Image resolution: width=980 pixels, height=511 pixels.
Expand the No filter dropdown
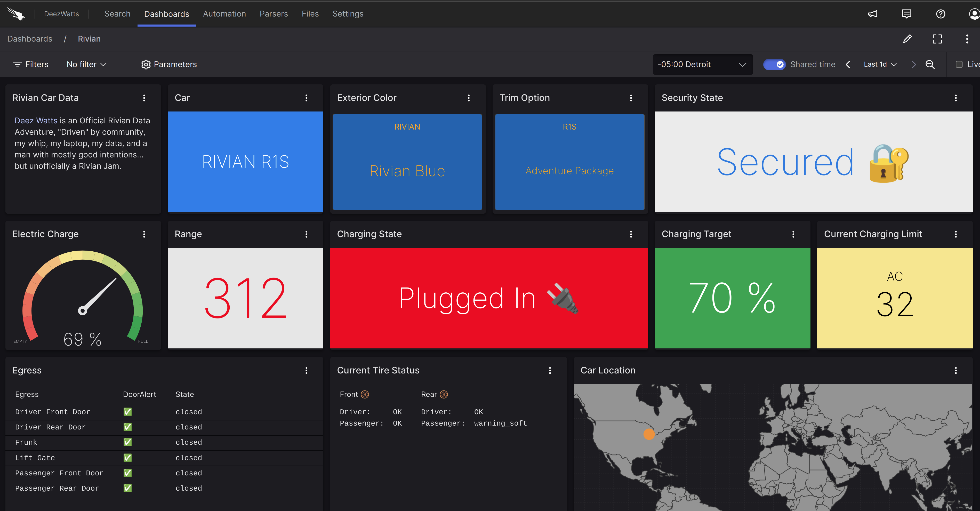[86, 64]
